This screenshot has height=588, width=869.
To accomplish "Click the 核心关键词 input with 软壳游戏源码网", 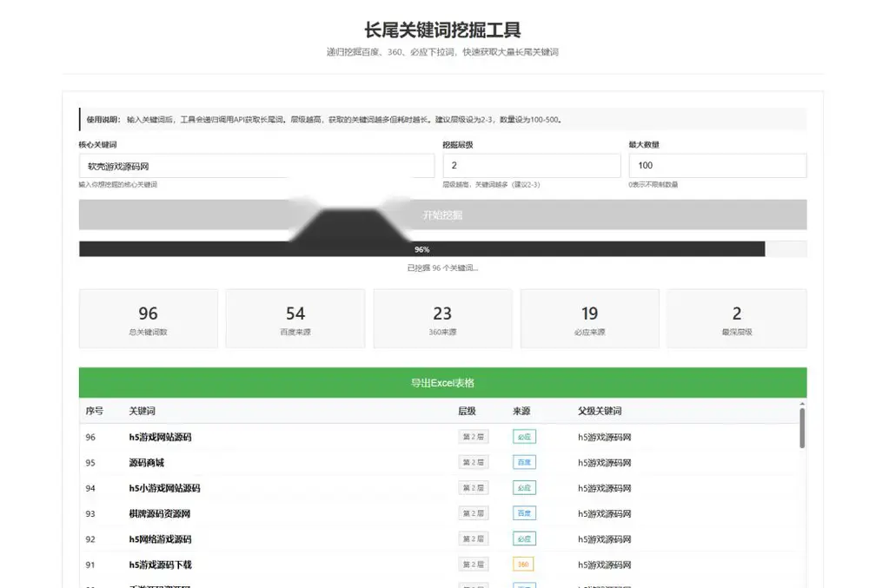I will [x=256, y=166].
